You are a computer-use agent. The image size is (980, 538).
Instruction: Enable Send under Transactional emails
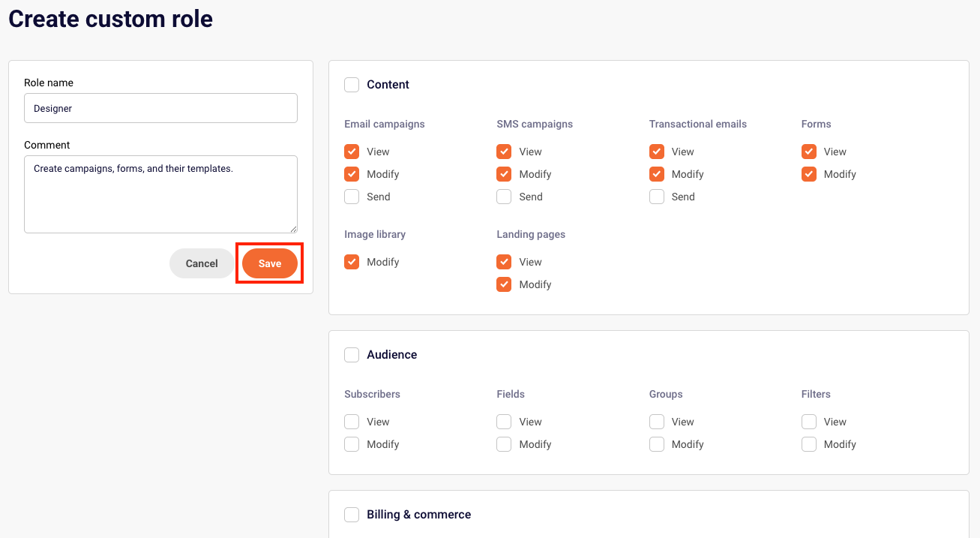657,197
